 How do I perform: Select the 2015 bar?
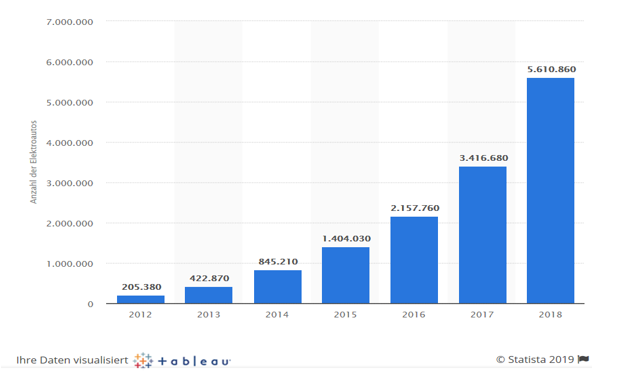coord(345,275)
